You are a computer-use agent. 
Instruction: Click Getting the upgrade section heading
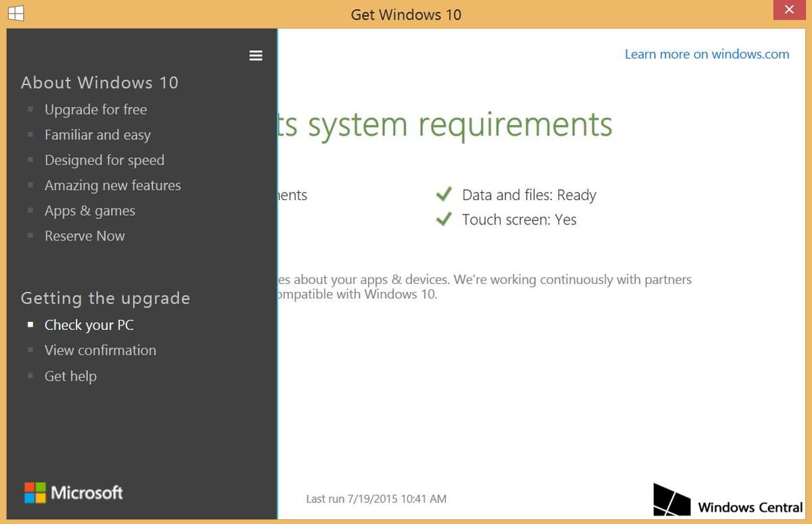click(106, 298)
